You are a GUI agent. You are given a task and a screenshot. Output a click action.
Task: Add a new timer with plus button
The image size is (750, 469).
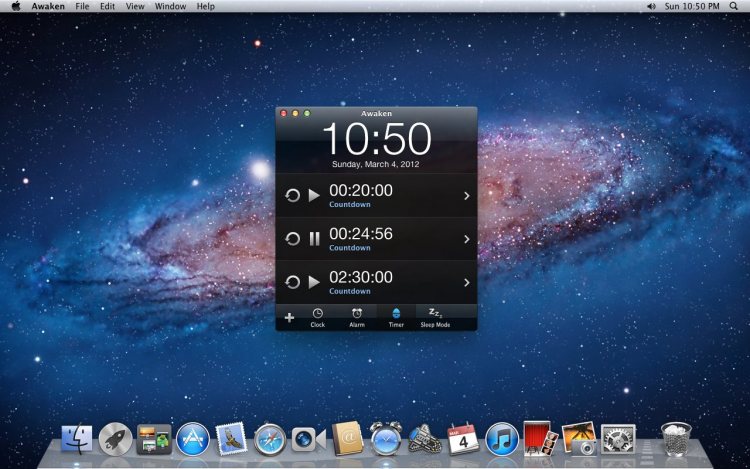pos(289,317)
